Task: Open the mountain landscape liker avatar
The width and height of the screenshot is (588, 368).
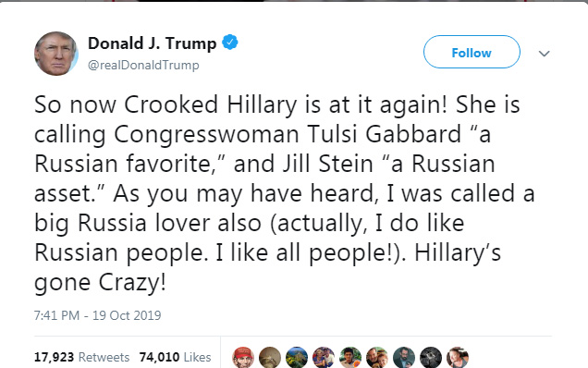Action: 297,358
